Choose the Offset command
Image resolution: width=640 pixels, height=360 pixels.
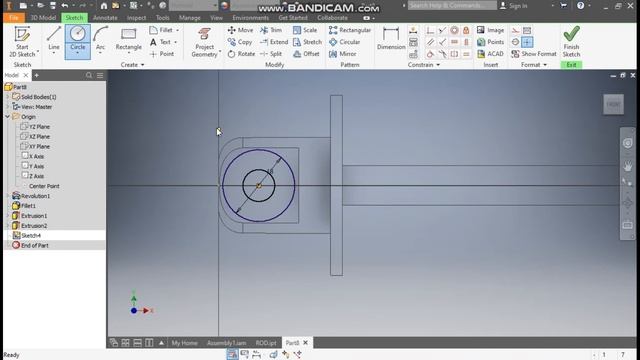pyautogui.click(x=306, y=54)
